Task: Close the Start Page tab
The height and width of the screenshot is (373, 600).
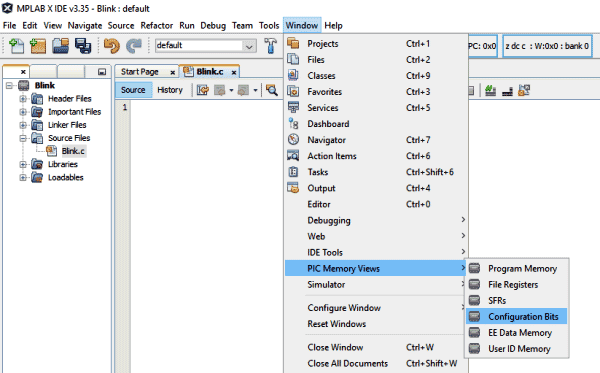Action: click(x=173, y=72)
